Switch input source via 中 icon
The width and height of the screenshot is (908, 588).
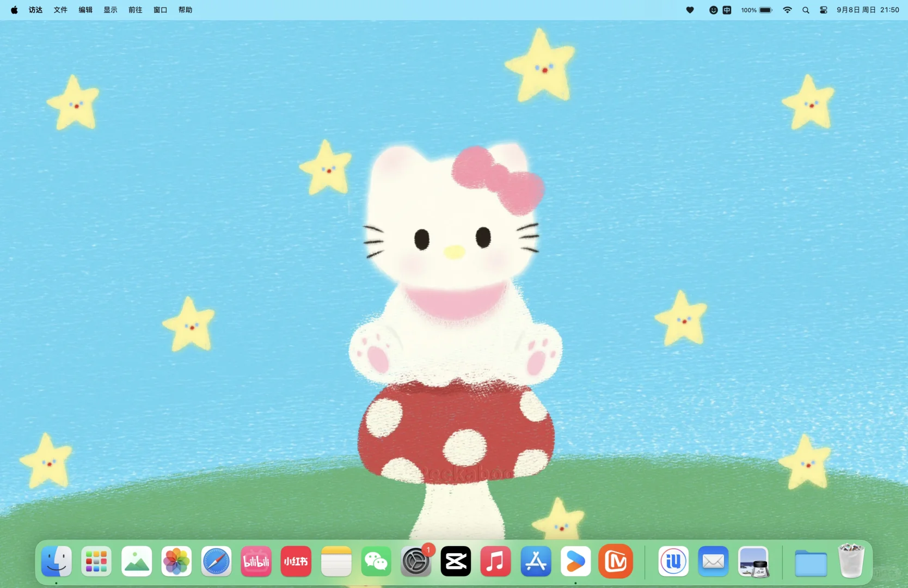727,10
